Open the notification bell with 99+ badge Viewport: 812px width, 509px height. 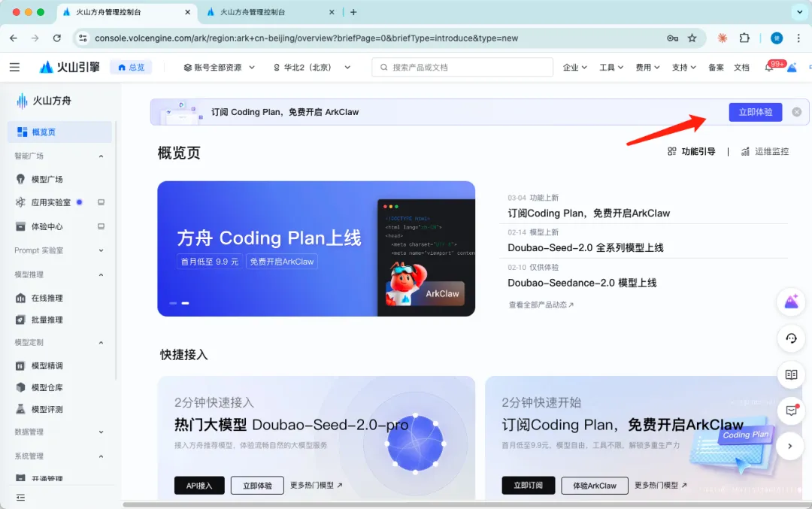point(769,68)
